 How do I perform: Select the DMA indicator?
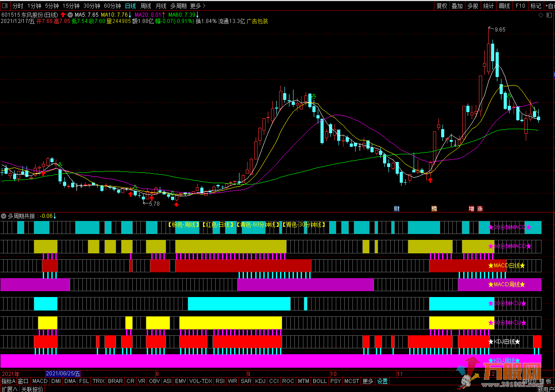70,381
